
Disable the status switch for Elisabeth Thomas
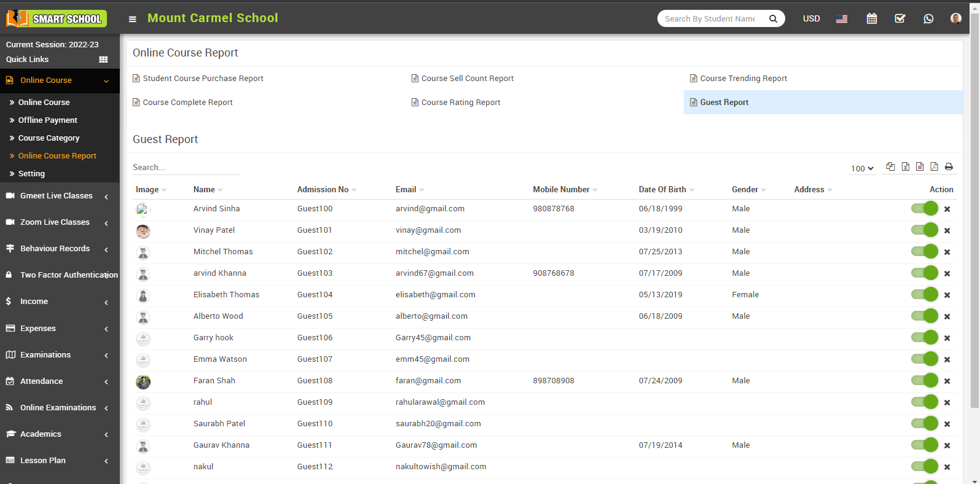(924, 295)
